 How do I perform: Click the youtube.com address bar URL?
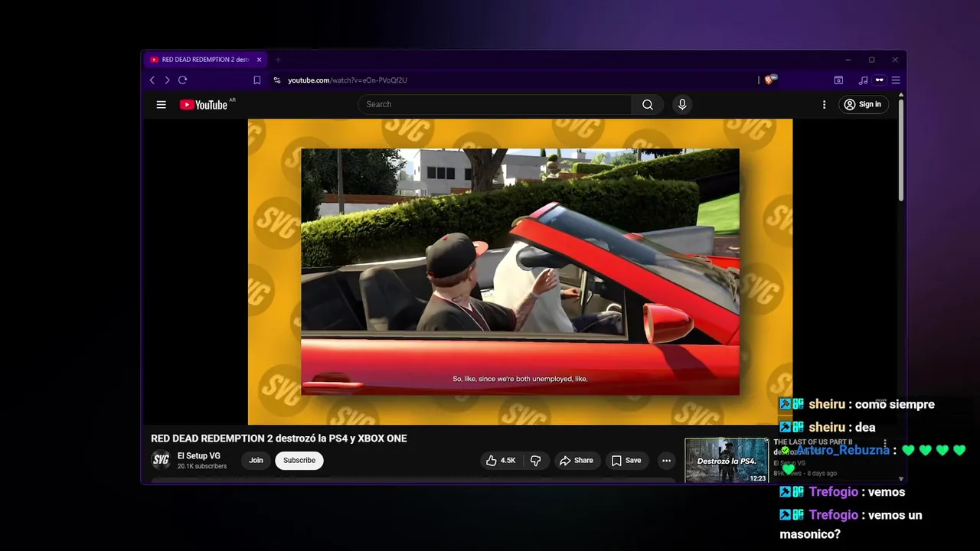coord(347,80)
